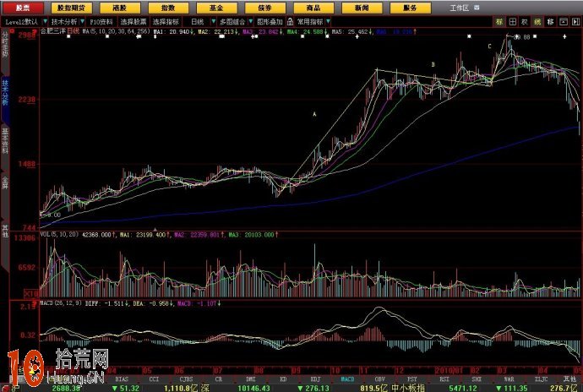Select the MACD indicator tab
Image resolution: width=583 pixels, height=392 pixels.
[347, 379]
